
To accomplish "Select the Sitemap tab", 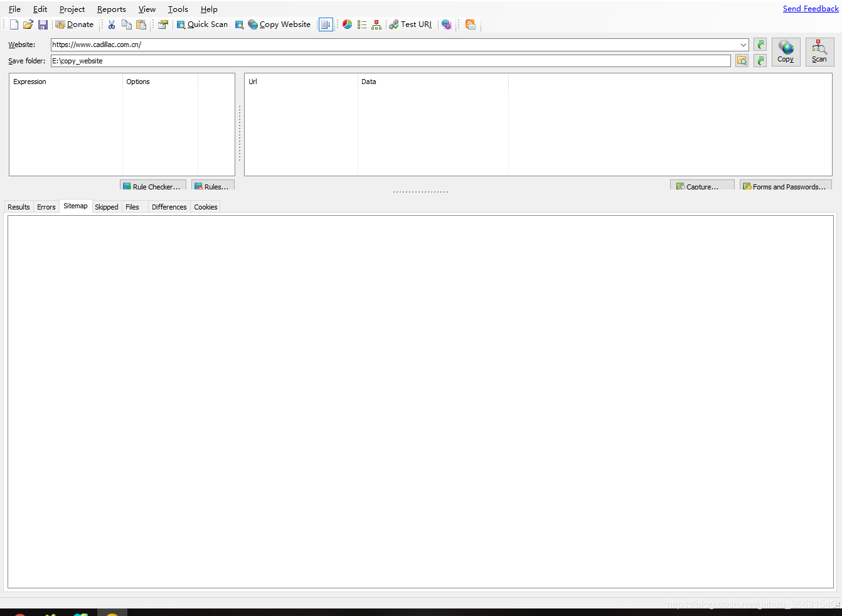I will coord(75,206).
